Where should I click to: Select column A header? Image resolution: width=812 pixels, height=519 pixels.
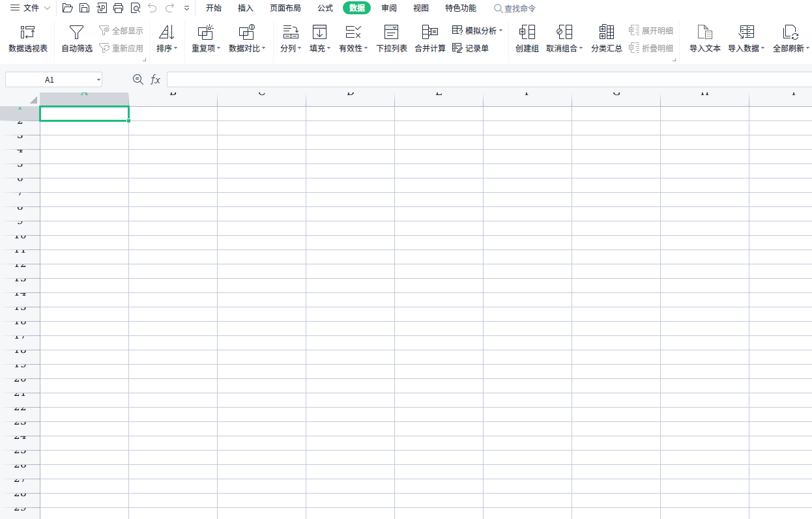coord(84,99)
